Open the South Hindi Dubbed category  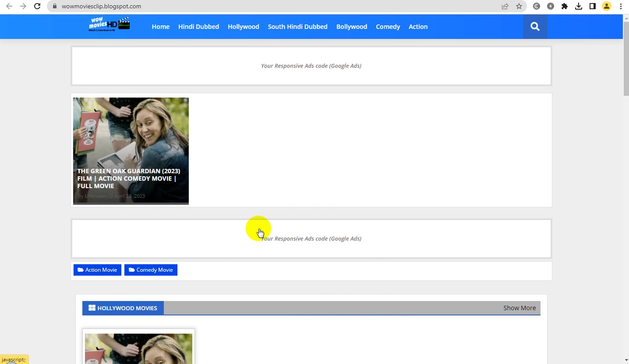pyautogui.click(x=297, y=27)
